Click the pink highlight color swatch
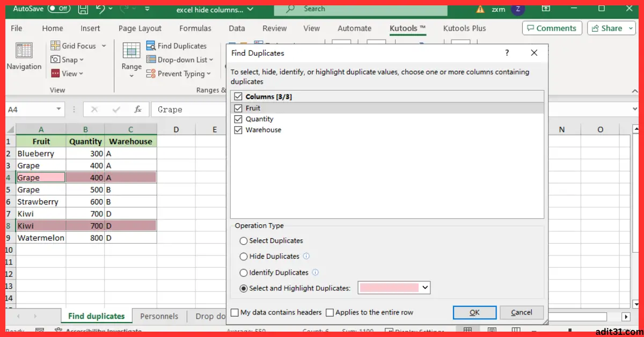This screenshot has height=337, width=644. click(x=389, y=288)
